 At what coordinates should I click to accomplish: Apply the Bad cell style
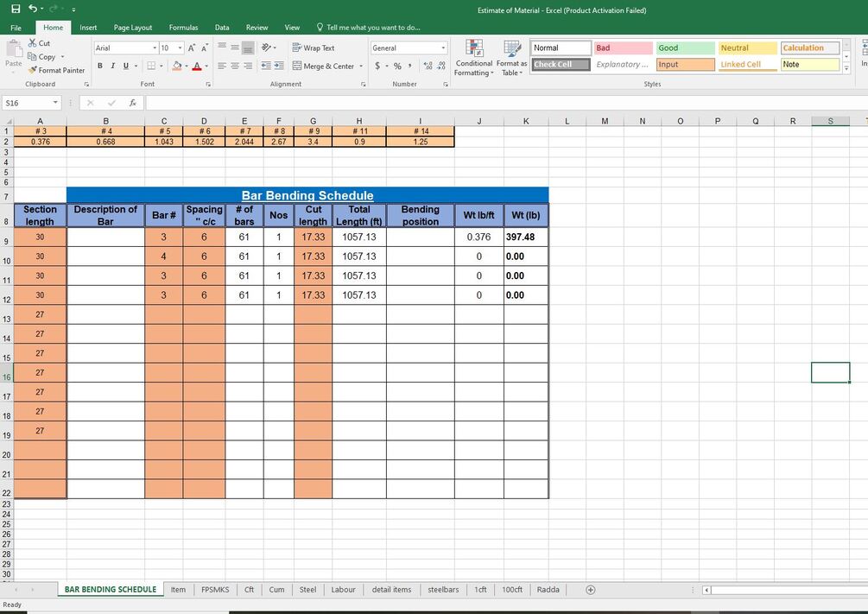point(623,48)
